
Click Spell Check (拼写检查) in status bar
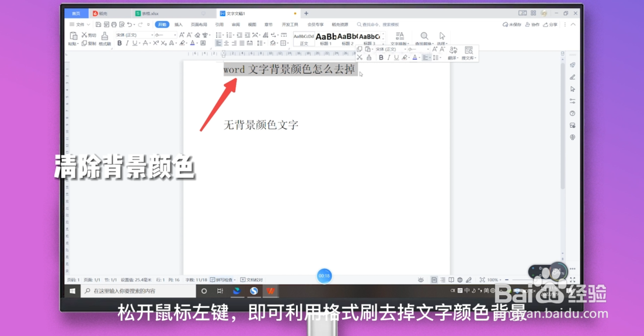coord(222,280)
